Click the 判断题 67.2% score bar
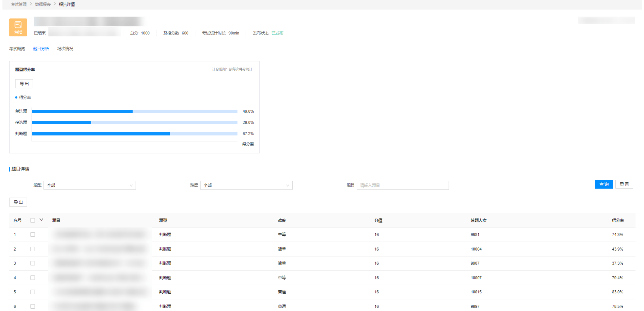This screenshot has height=311, width=644. pyautogui.click(x=101, y=134)
